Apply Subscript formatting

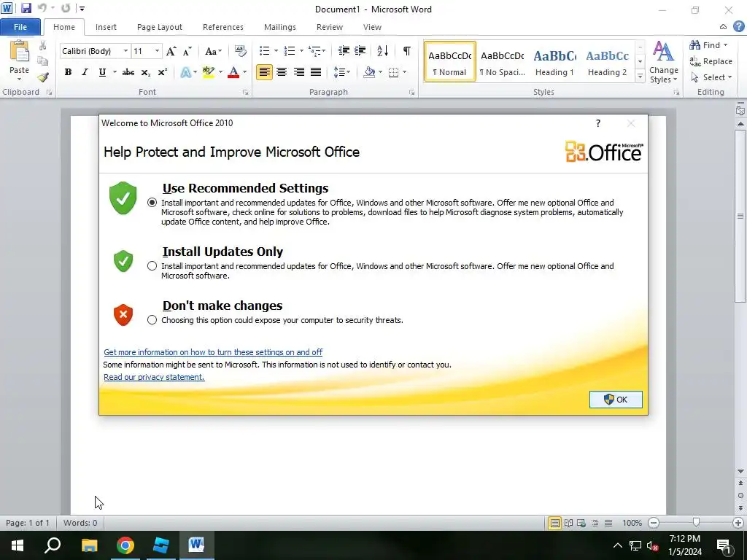click(145, 72)
